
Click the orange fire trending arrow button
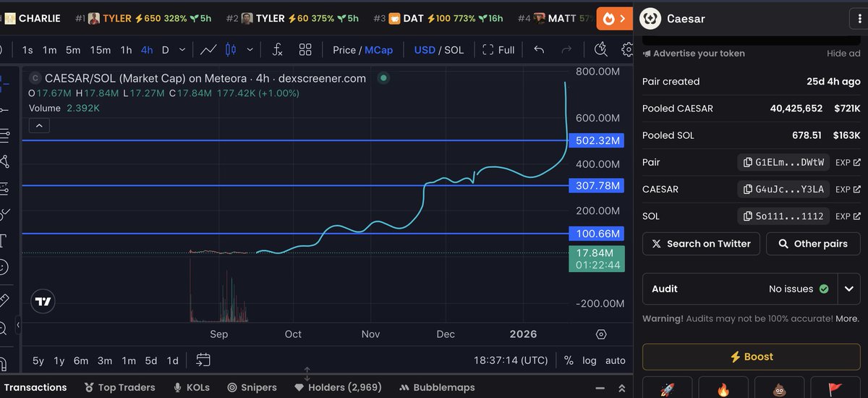tap(614, 18)
